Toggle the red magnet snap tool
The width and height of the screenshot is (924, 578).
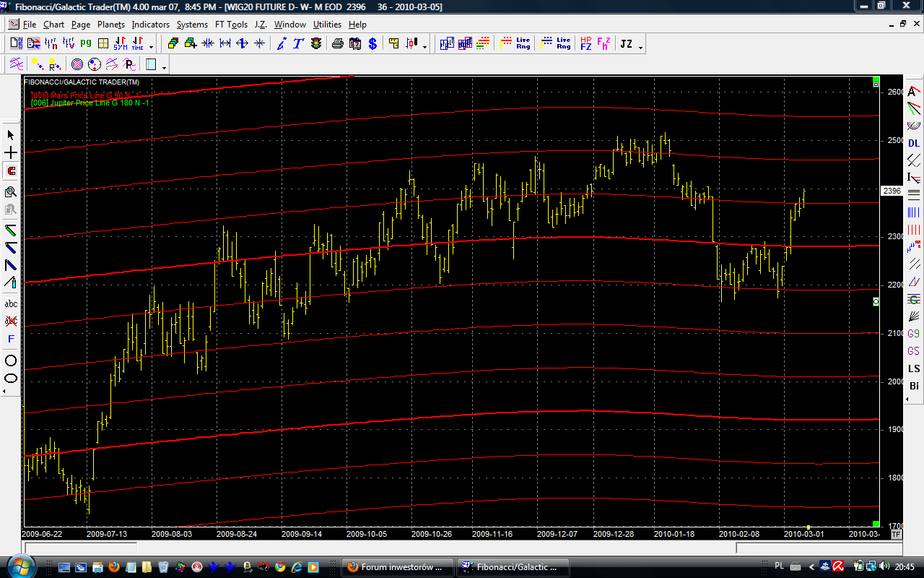11,171
